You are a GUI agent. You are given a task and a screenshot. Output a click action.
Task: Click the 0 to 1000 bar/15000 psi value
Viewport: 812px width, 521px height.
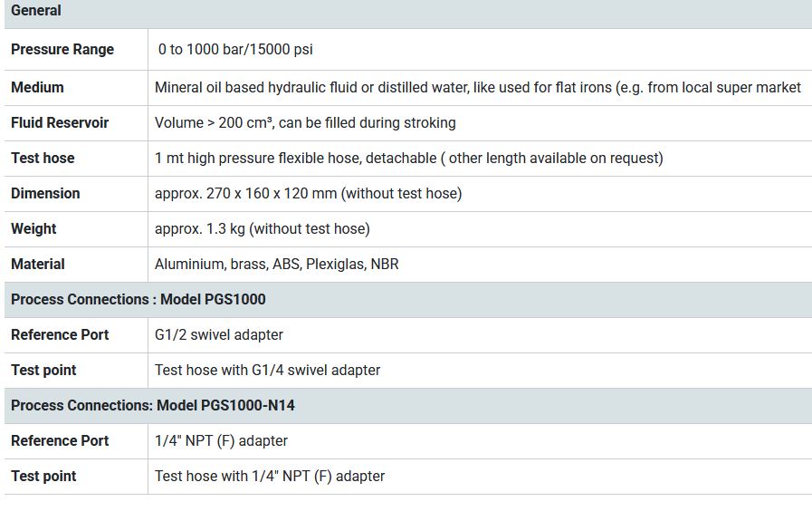(x=235, y=50)
